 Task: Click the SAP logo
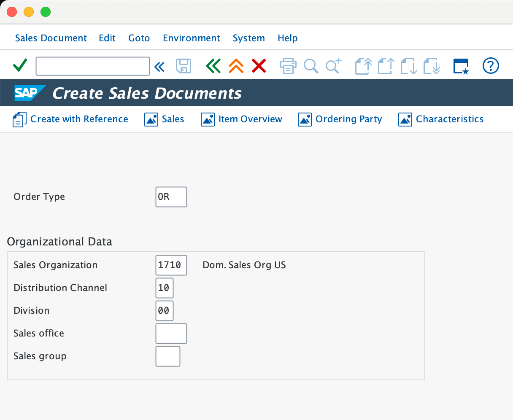tap(30, 93)
